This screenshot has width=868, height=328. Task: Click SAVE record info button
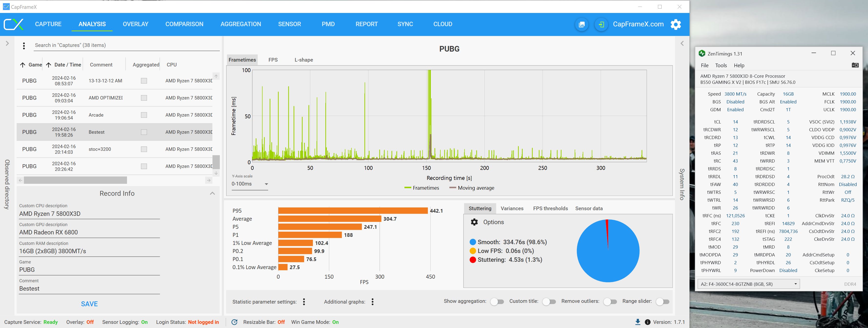pos(89,304)
